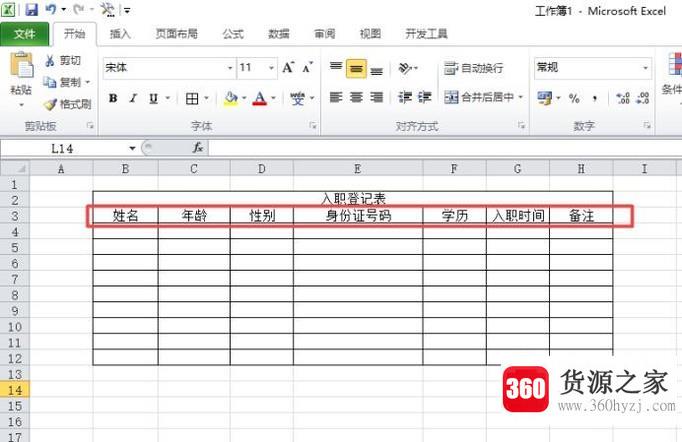Open Customize Quick Access Toolbar dropdown
Viewport: 682px width, 442px height.
pos(127,10)
